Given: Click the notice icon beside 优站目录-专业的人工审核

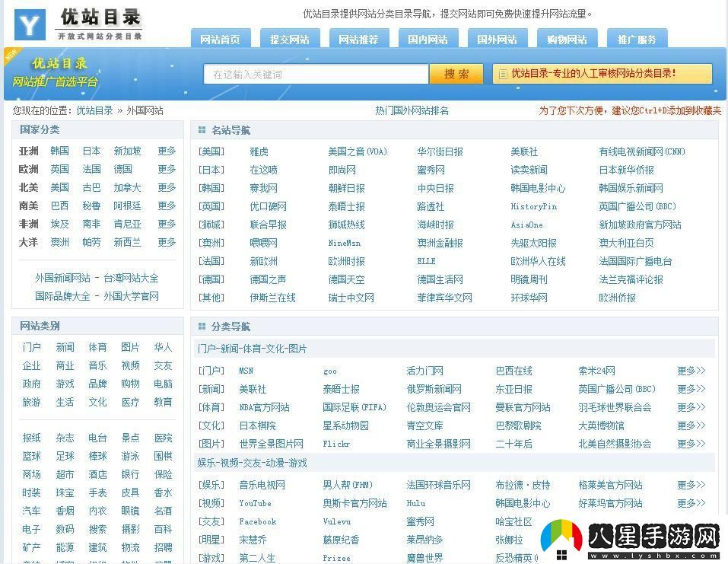Looking at the screenshot, I should coord(502,74).
